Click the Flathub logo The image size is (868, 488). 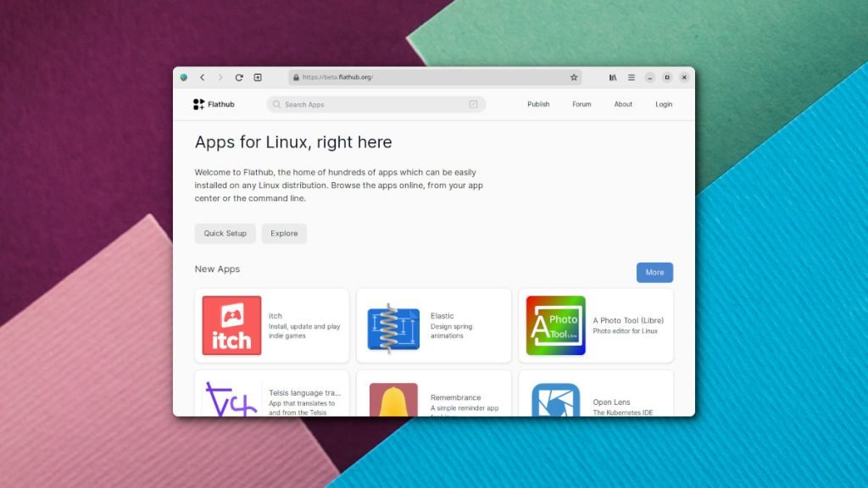pos(198,104)
